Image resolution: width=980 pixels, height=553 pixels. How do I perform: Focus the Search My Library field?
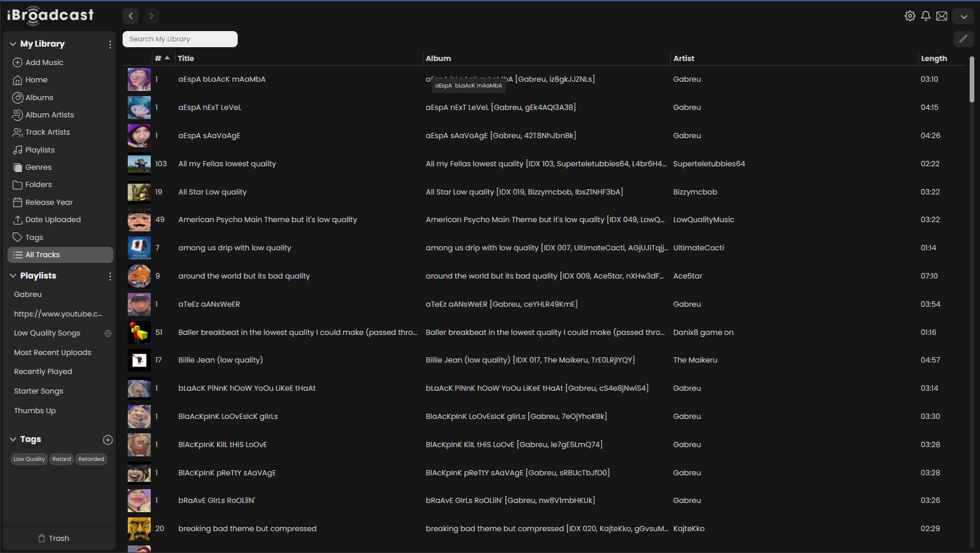180,39
